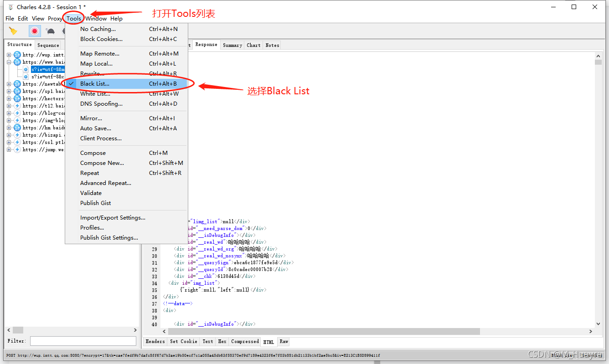Select Advanced Repeat menu entry
Image resolution: width=609 pixels, height=364 pixels.
[126, 183]
